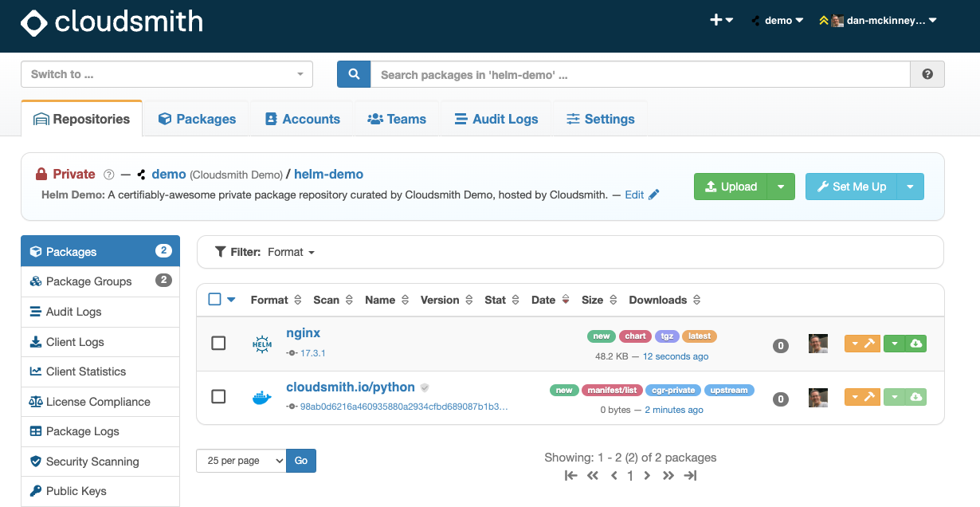Click the Cloudsmith logo
This screenshot has width=980, height=507.
pyautogui.click(x=112, y=22)
